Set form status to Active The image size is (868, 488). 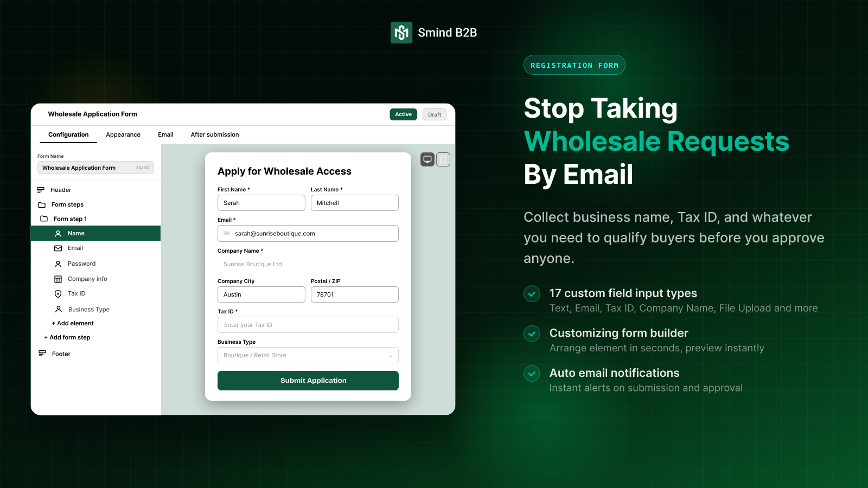(403, 114)
